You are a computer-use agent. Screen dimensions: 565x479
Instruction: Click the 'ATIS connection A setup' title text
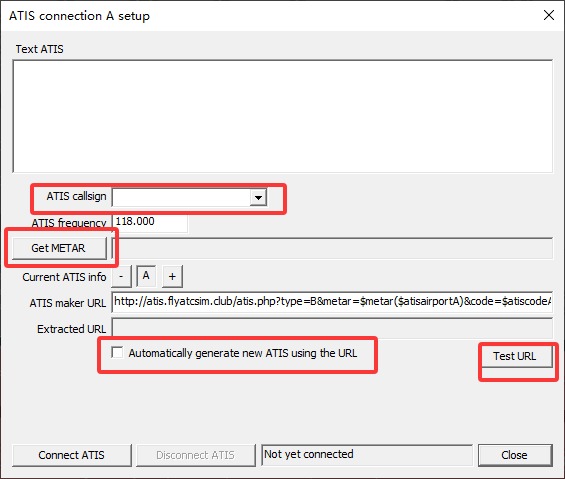click(79, 16)
